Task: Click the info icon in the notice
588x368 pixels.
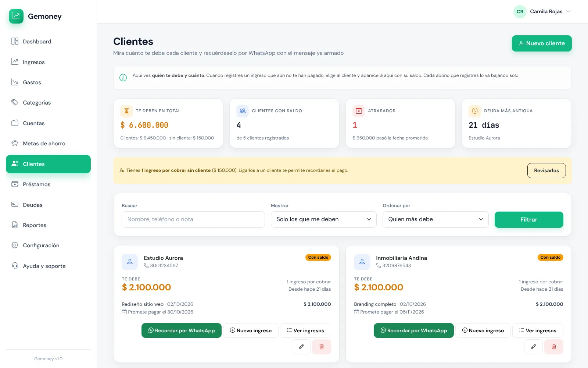Action: coord(123,78)
